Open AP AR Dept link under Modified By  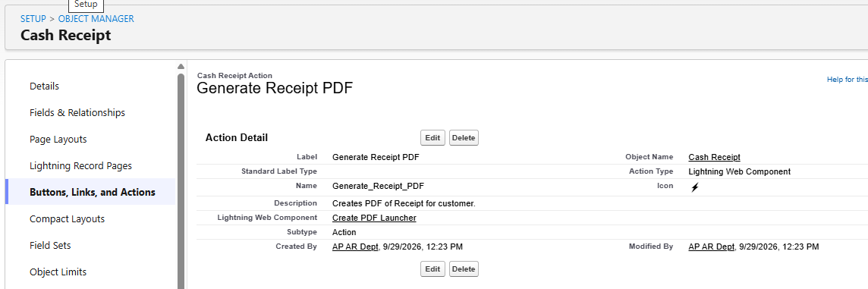pos(712,247)
